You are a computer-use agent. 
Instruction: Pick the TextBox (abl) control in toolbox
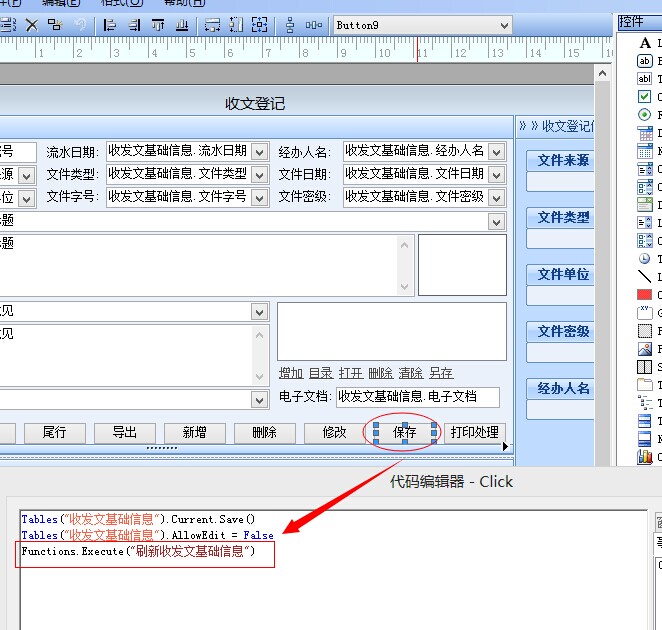click(645, 79)
